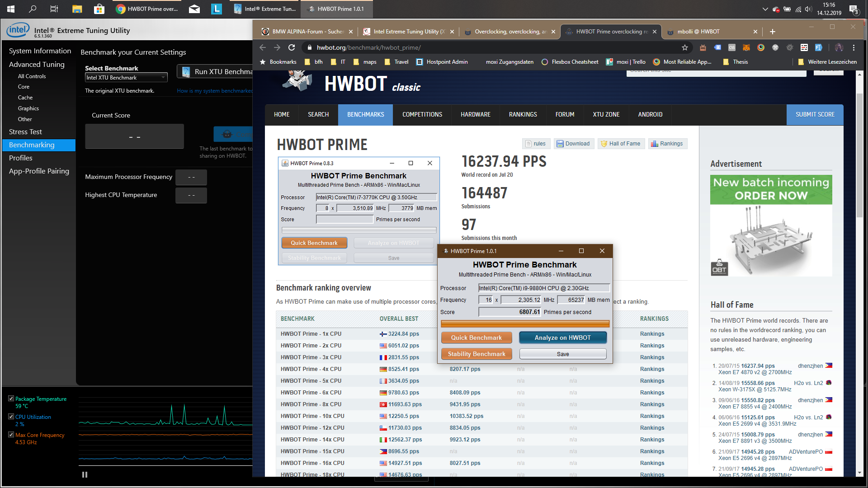Open Rankings for HWBOT Prime 4x CPU
The image size is (868, 488).
(652, 369)
